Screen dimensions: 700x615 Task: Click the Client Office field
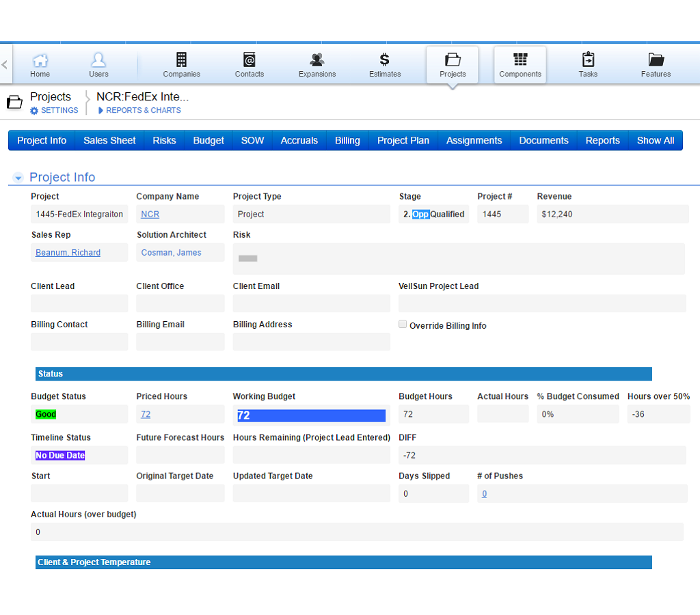point(180,303)
